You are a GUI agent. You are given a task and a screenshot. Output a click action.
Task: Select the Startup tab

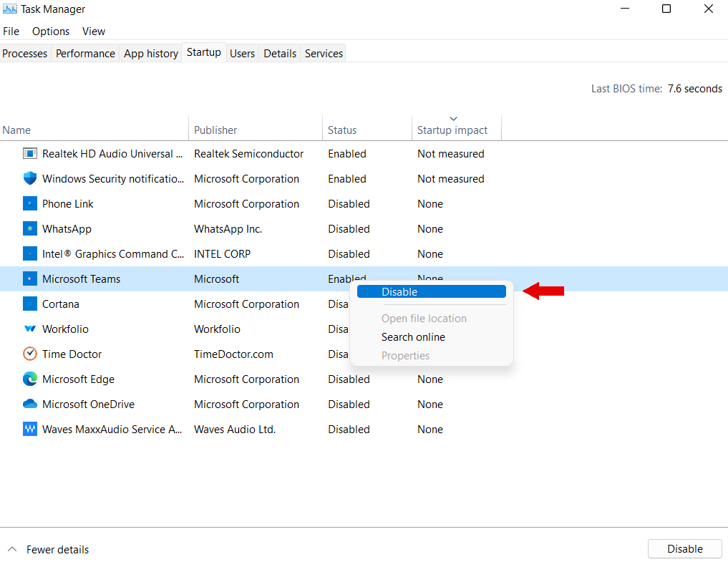tap(204, 52)
